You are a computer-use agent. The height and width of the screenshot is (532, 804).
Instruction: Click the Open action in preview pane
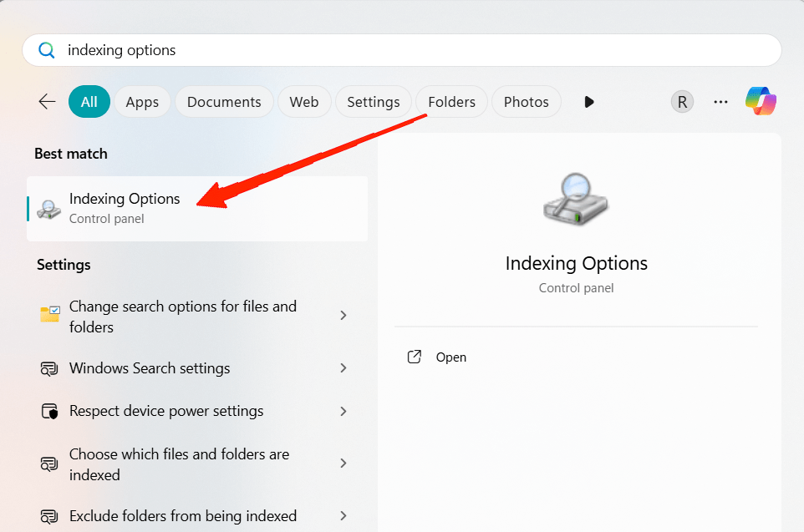click(451, 357)
